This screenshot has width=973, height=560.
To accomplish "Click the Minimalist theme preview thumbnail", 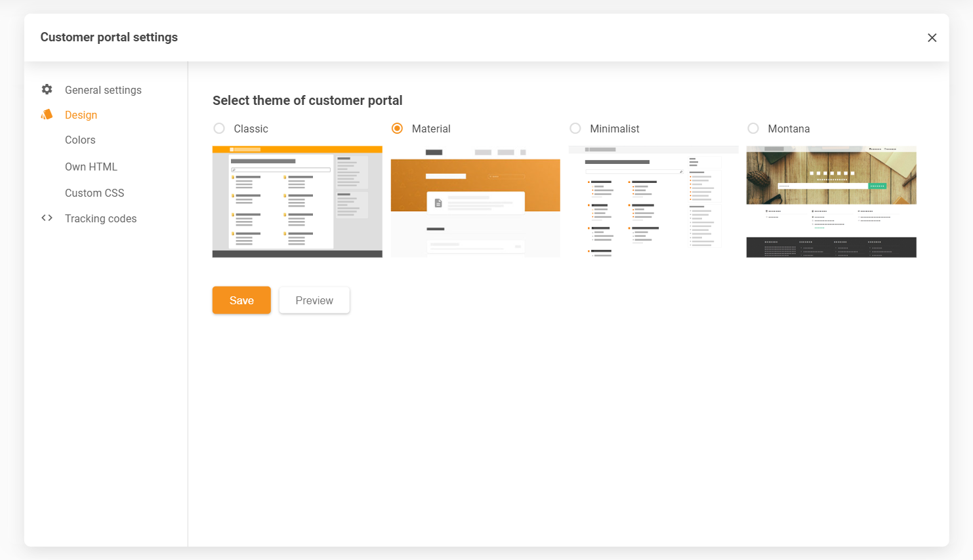I will click(653, 201).
